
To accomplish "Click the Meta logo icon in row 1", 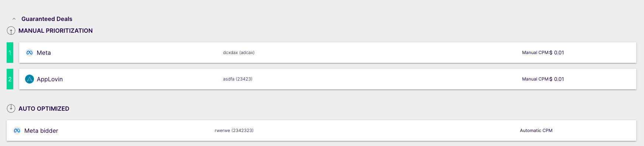I will (30, 53).
